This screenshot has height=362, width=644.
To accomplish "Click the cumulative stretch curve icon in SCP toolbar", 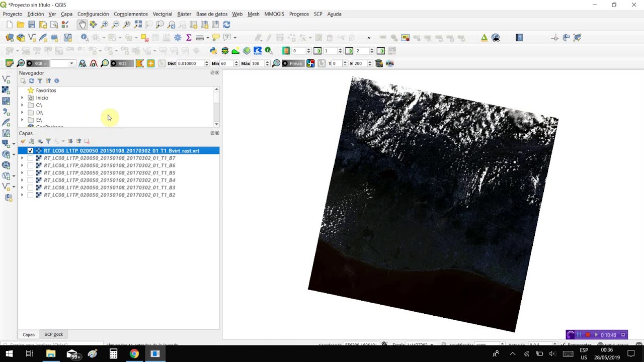I will (83, 63).
